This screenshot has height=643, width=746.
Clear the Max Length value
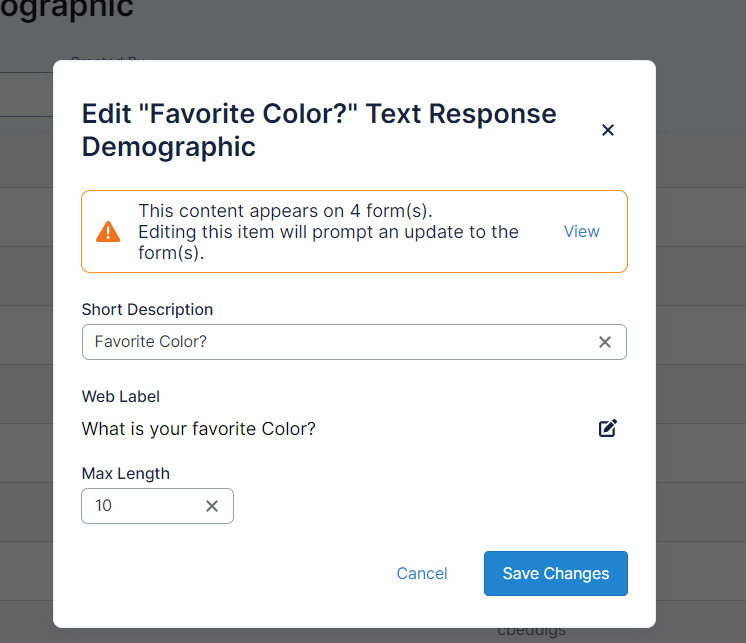pos(212,506)
